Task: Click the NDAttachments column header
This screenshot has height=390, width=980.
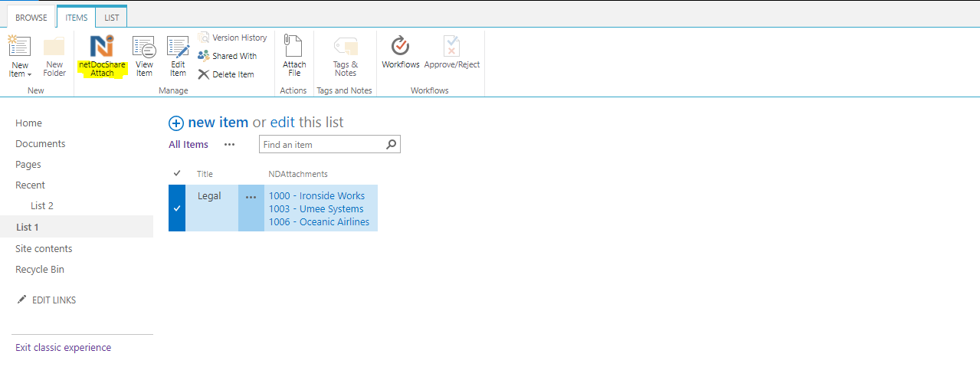Action: click(298, 175)
